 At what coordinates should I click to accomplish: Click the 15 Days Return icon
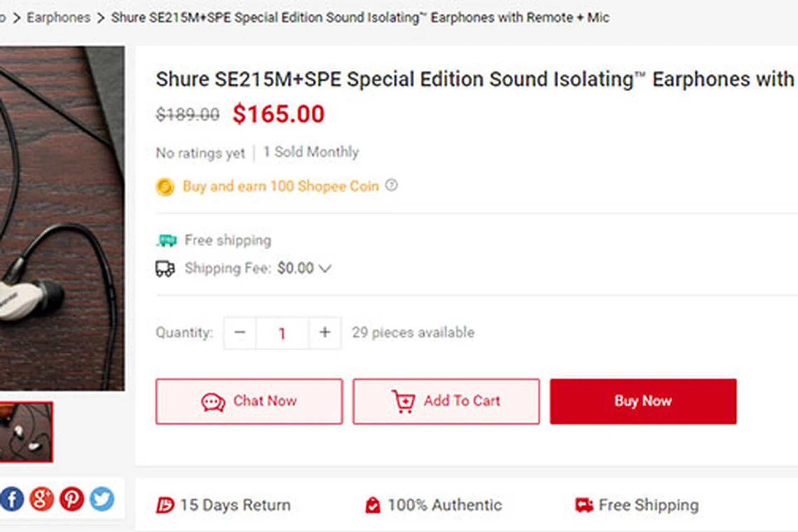(x=165, y=505)
